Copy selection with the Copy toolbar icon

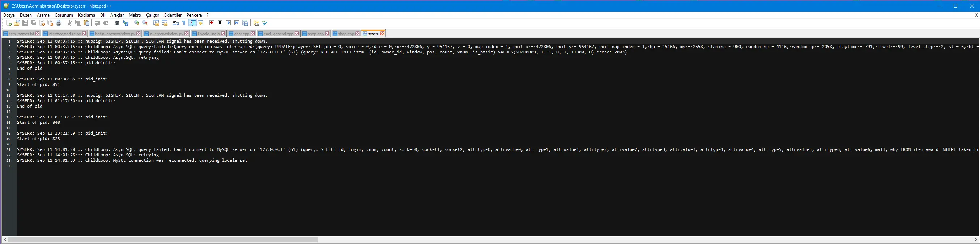click(x=78, y=23)
